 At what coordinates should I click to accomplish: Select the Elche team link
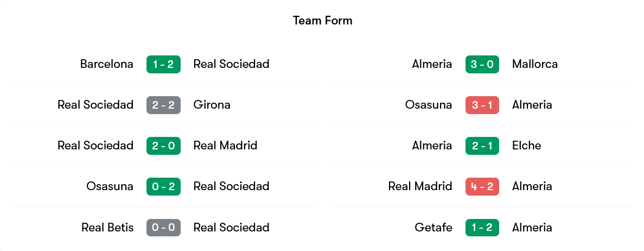point(526,146)
